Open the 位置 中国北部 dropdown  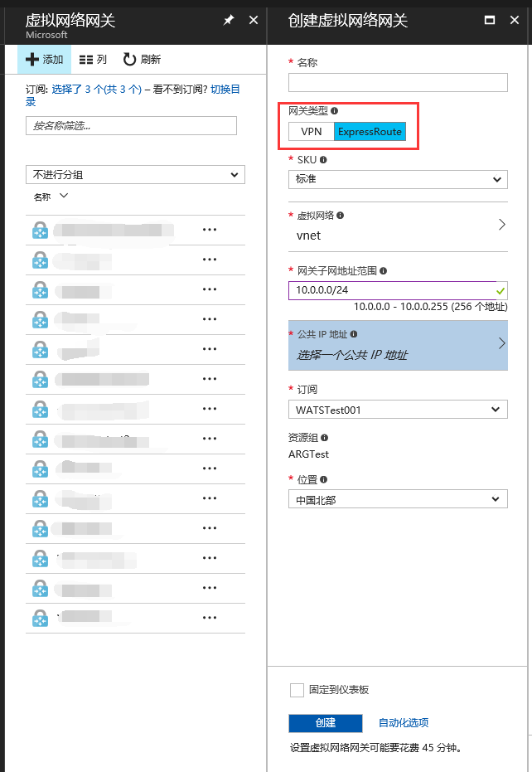(x=398, y=499)
